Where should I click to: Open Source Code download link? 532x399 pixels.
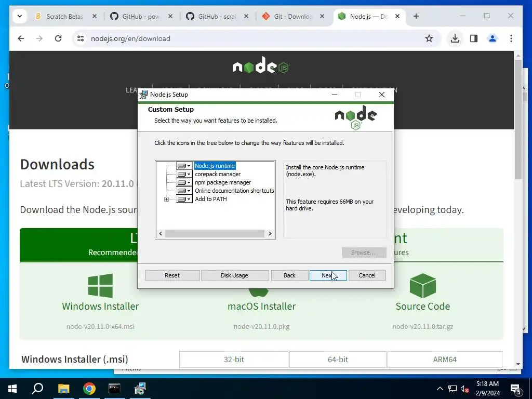423,307
